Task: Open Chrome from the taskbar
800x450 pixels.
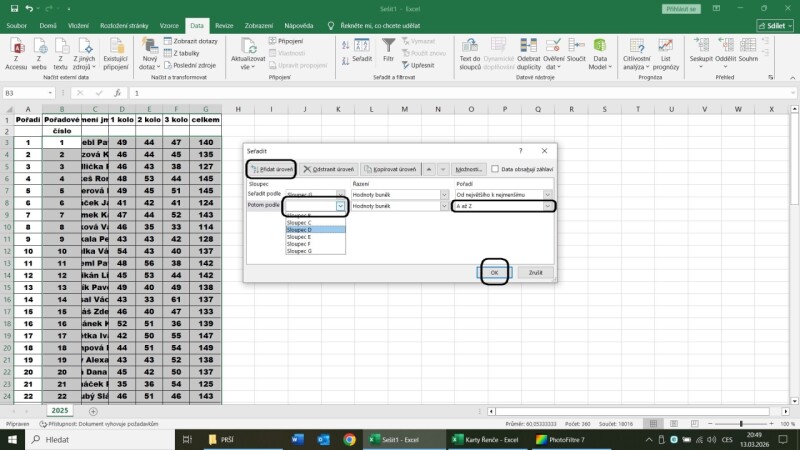Action: (x=349, y=439)
